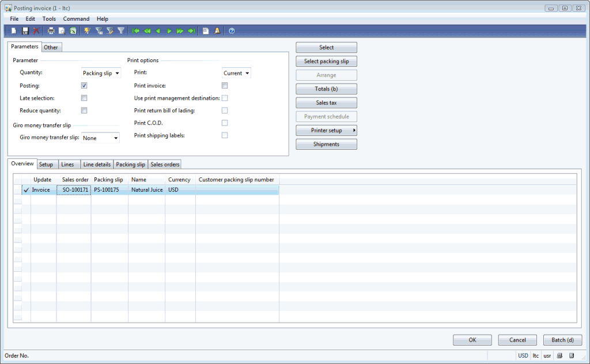
Task: Click the Previous record green arrow
Action: 158,31
